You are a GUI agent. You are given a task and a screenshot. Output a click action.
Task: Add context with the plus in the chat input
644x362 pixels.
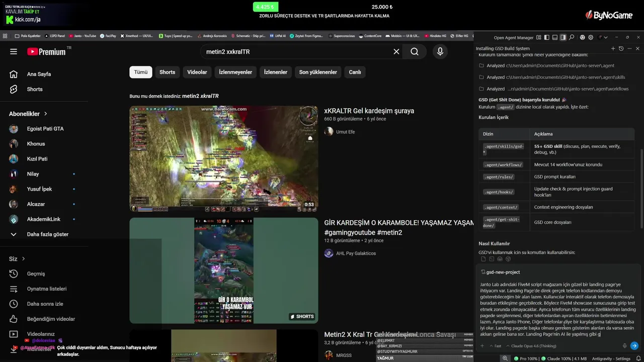(x=482, y=346)
